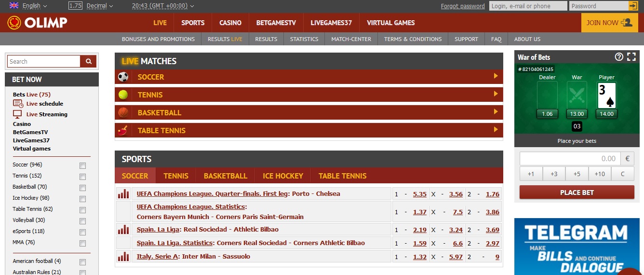Image resolution: width=644 pixels, height=275 pixels.
Task: Click the login arrow icon beside Password
Action: point(633,6)
